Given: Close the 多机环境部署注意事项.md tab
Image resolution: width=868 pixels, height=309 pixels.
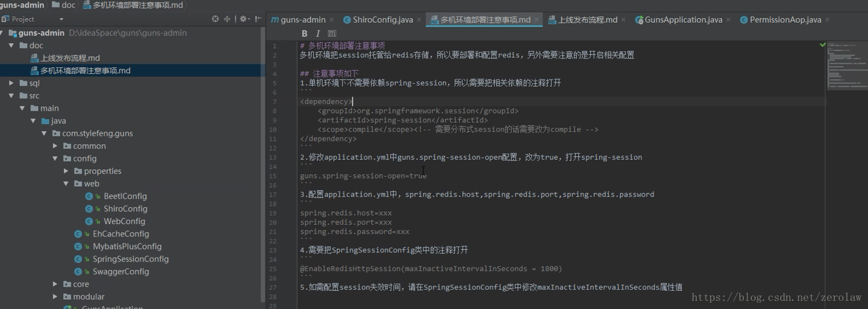Looking at the screenshot, I should [x=536, y=20].
